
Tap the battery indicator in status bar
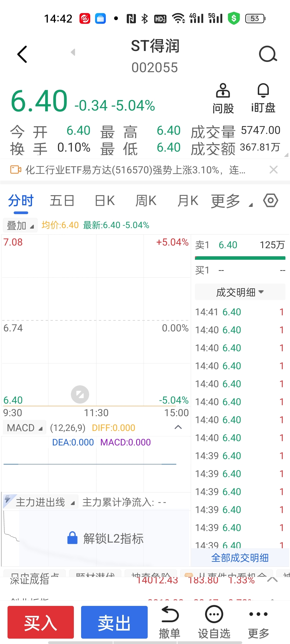255,19
